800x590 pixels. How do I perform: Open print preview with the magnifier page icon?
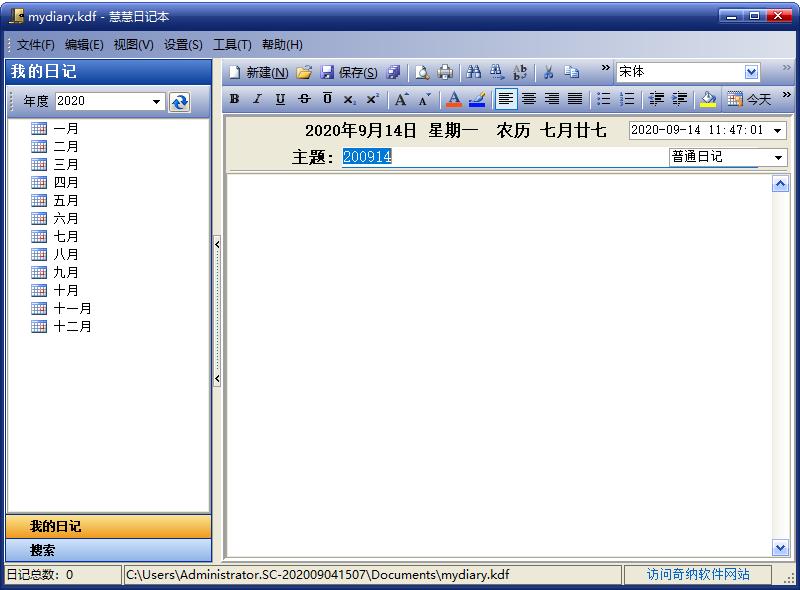(422, 72)
